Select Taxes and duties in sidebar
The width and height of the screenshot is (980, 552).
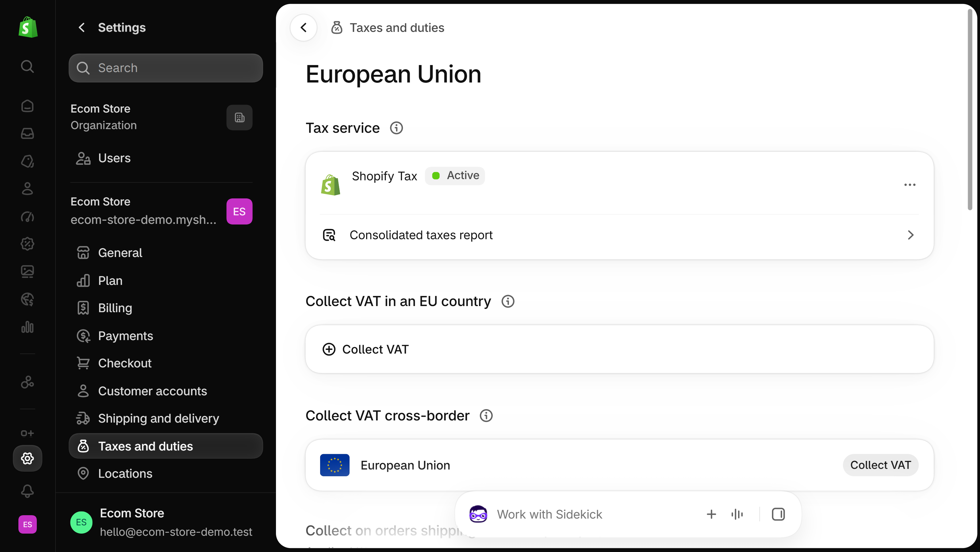click(x=166, y=446)
